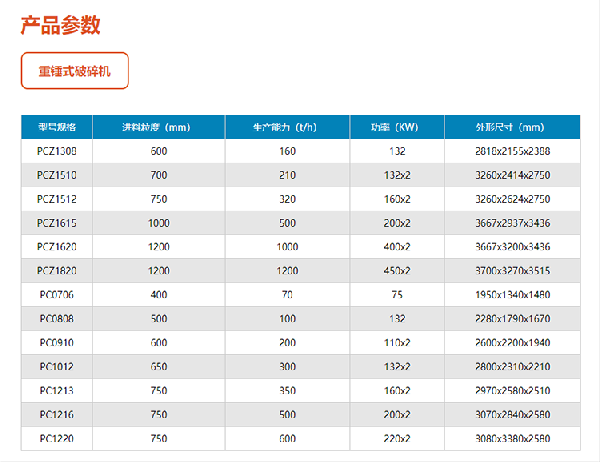Viewport: 600px width, 462px height.
Task: Click feed size 500 in PC0808 row
Action: point(159,319)
